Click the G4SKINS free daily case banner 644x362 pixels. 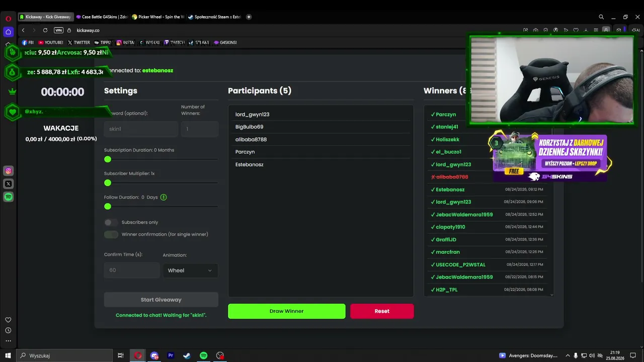550,157
